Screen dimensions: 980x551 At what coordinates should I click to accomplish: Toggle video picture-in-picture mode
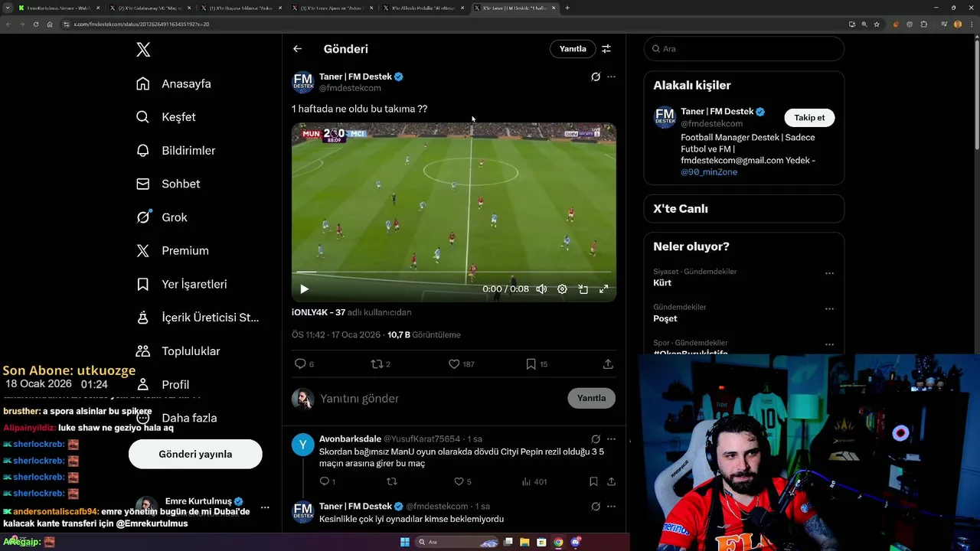[583, 289]
